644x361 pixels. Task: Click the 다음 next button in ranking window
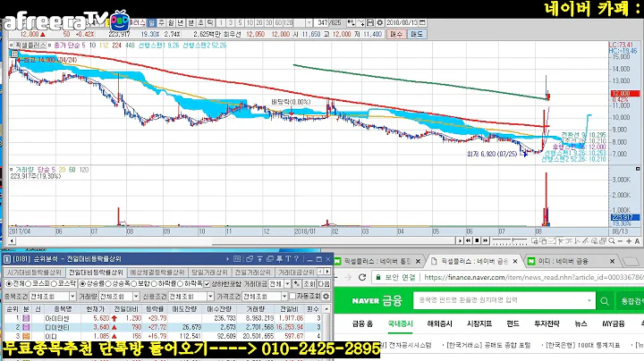324,283
